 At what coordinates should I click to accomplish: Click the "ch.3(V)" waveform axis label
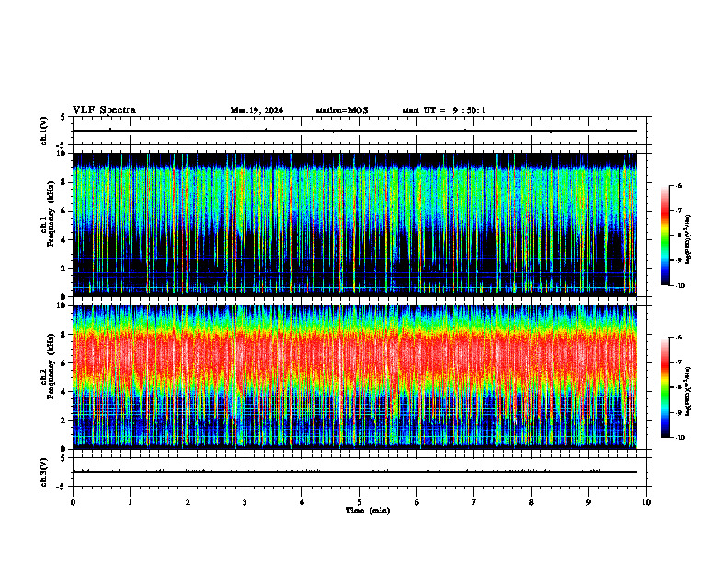click(x=44, y=472)
